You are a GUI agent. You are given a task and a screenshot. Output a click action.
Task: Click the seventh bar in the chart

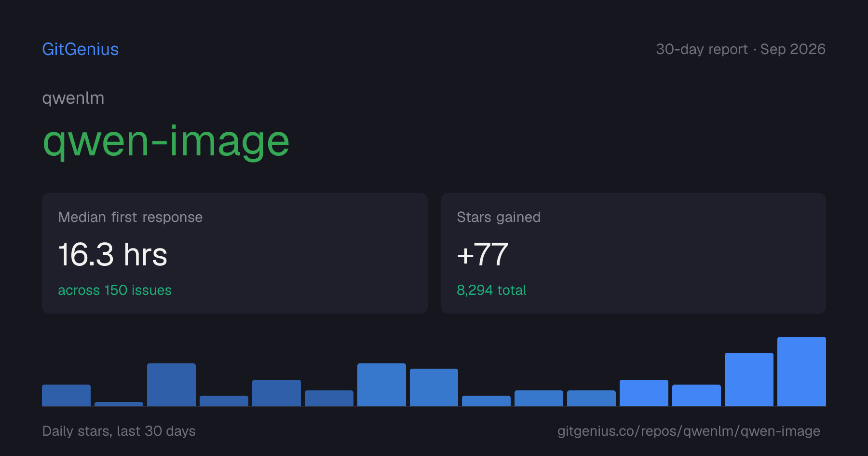(381, 385)
